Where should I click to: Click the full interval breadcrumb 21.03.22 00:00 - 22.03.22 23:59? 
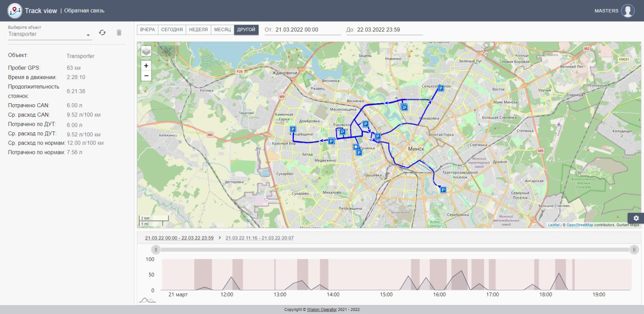click(x=179, y=238)
